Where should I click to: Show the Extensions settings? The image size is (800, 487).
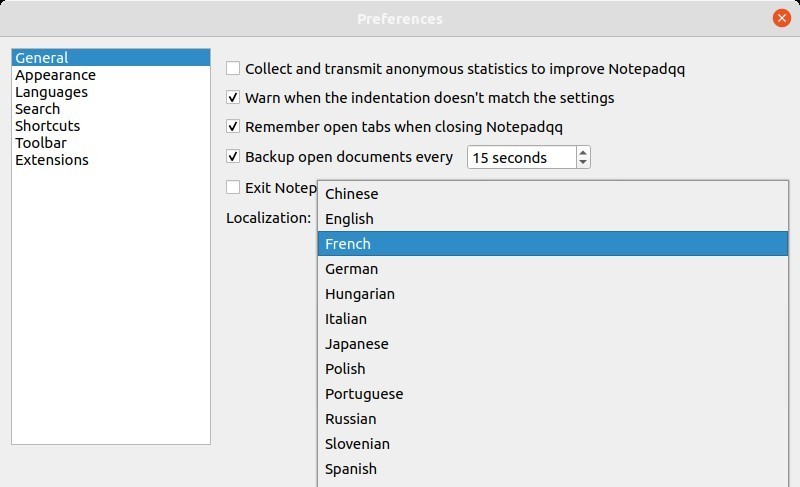click(x=52, y=160)
